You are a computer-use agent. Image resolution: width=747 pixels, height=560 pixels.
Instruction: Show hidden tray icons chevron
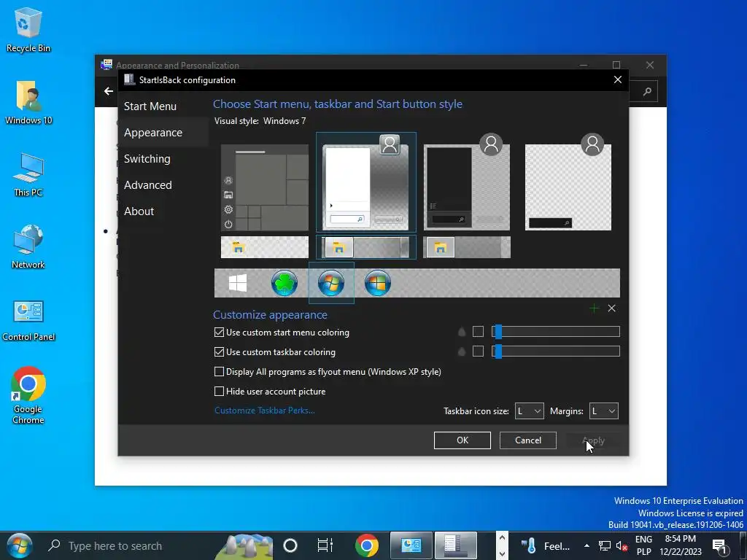(x=587, y=546)
